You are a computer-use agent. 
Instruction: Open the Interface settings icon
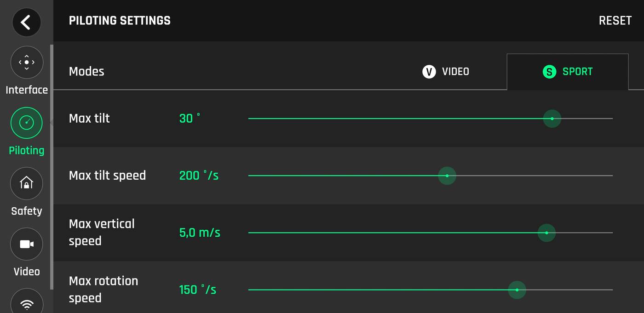point(27,62)
